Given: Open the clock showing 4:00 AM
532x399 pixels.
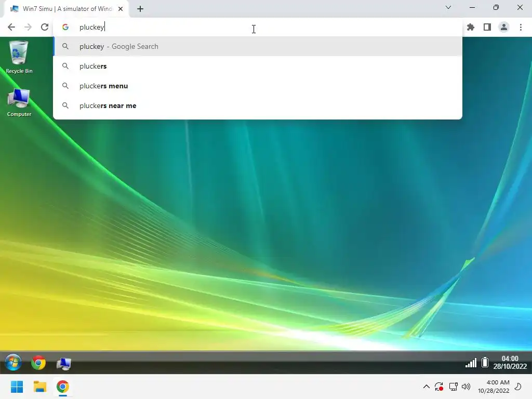Looking at the screenshot, I should (494, 387).
